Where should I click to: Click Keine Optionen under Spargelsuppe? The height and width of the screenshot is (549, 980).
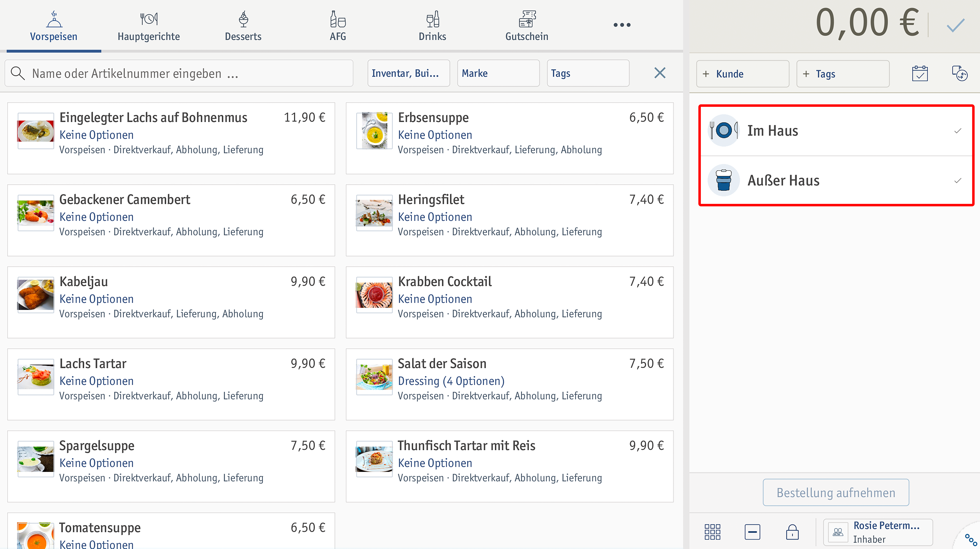pyautogui.click(x=97, y=463)
